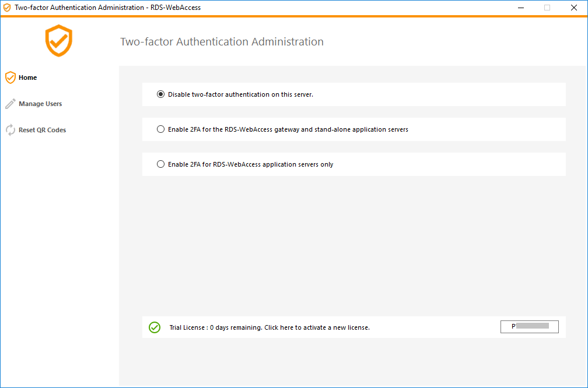588x388 pixels.
Task: Click the trial license activation message
Action: [269, 327]
